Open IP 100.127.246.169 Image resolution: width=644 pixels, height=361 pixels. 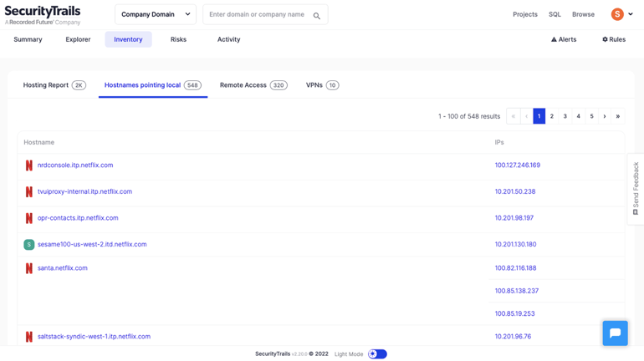518,165
